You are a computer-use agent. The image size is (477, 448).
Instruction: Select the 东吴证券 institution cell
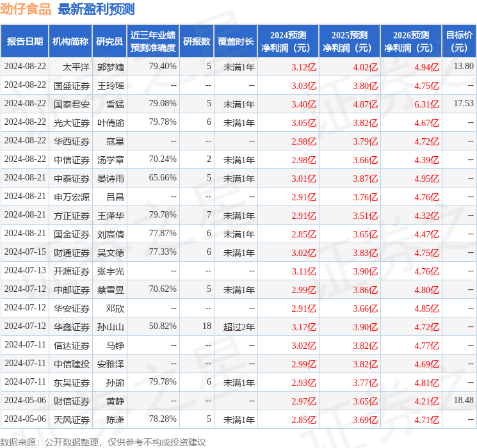pos(72,382)
